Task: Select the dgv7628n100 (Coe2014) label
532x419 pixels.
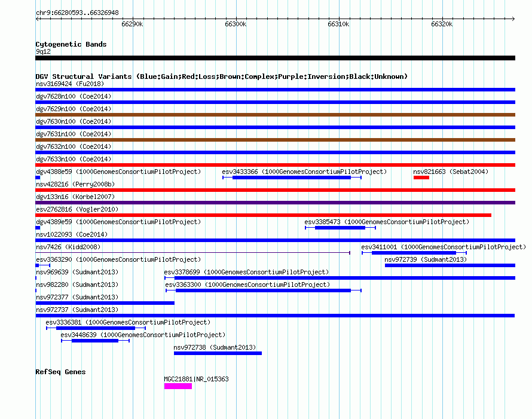Action: coord(74,96)
